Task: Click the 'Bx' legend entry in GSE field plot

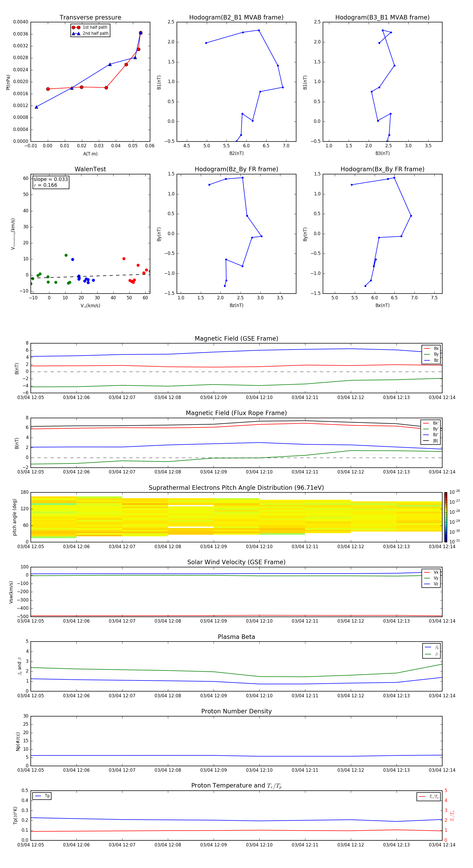Action: point(431,349)
